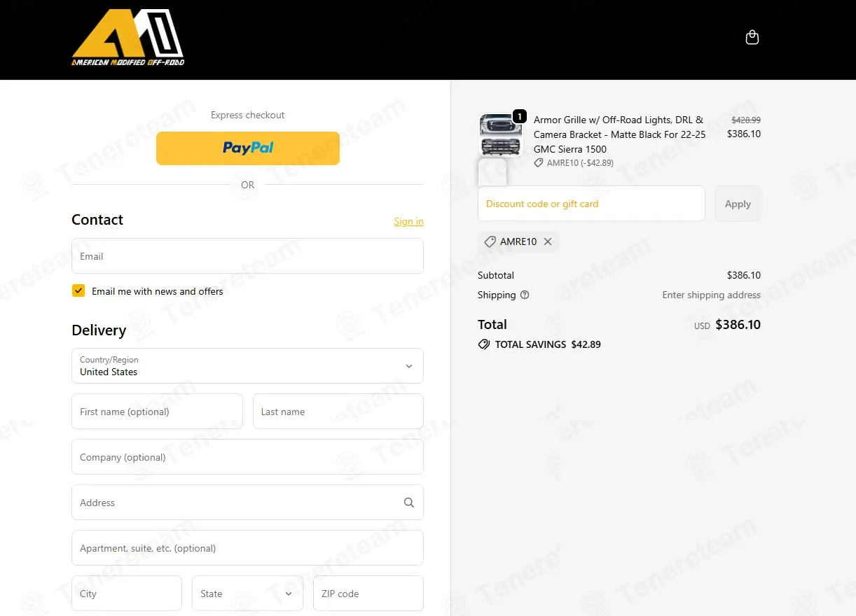Click the Armor Grille product thumbnail
856x616 pixels.
pos(501,135)
